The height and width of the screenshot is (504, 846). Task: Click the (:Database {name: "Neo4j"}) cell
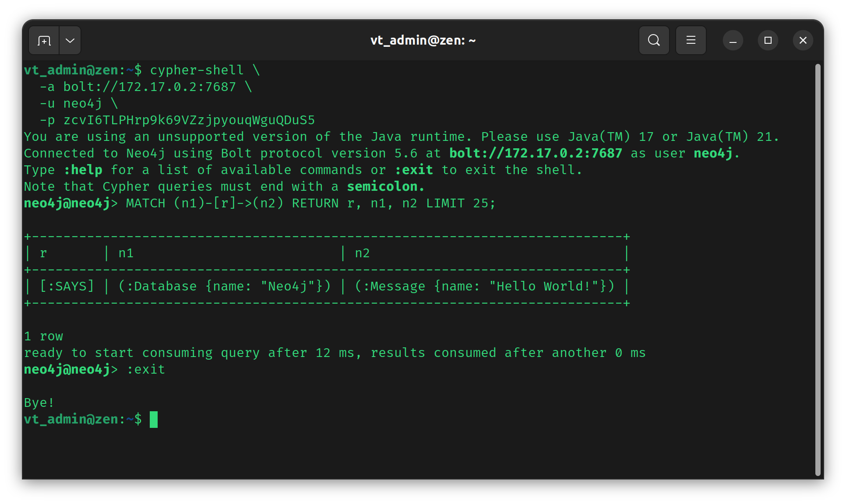(x=225, y=286)
